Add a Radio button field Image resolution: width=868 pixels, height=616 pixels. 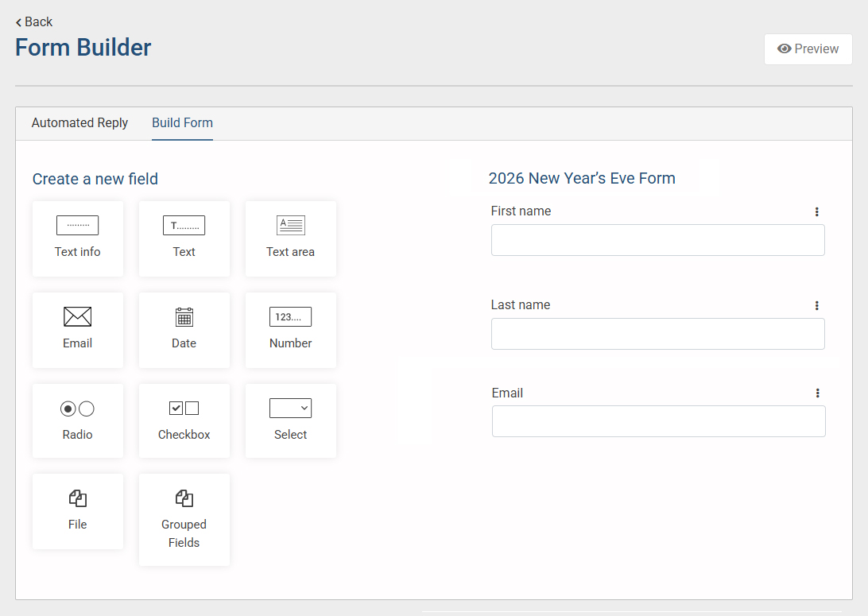[78, 420]
